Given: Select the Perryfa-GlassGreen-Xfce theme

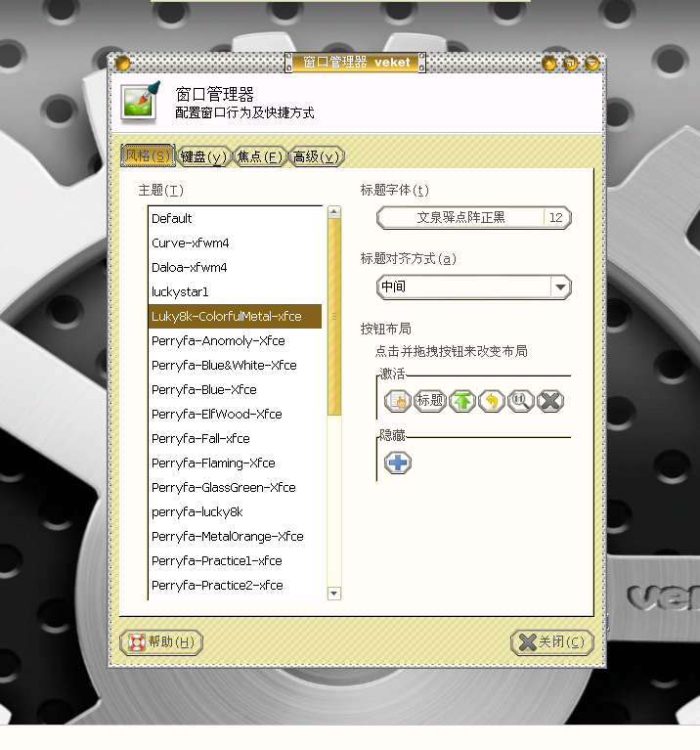Looking at the screenshot, I should pos(235,487).
